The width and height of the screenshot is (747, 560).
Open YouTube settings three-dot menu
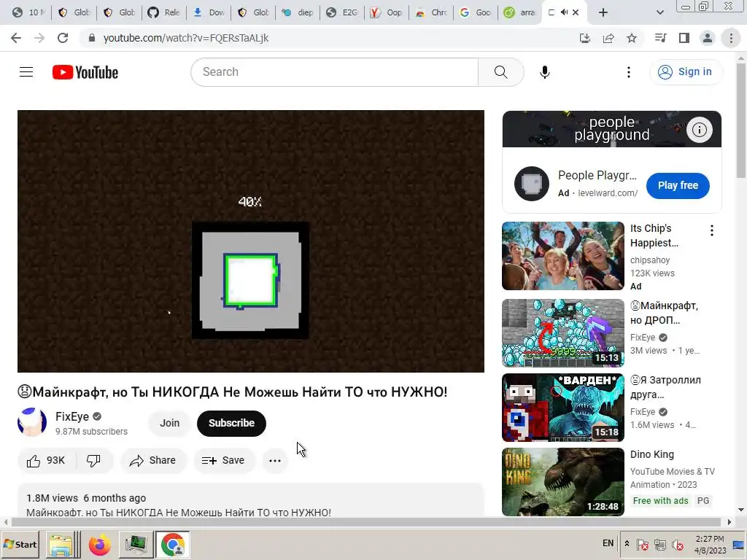[x=628, y=72]
